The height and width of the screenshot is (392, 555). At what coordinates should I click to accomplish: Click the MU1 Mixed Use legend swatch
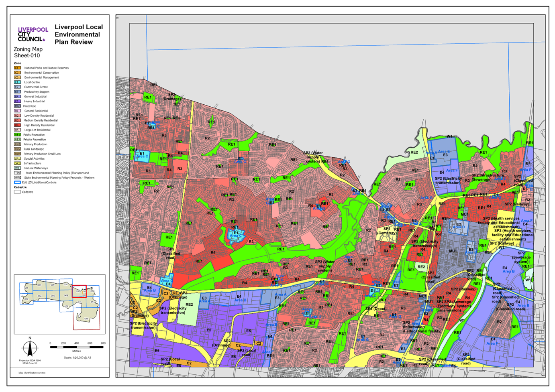pyautogui.click(x=17, y=106)
